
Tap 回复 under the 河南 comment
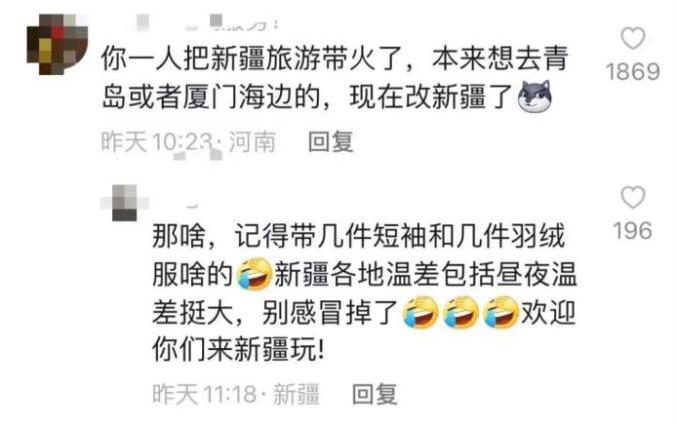coord(331,142)
